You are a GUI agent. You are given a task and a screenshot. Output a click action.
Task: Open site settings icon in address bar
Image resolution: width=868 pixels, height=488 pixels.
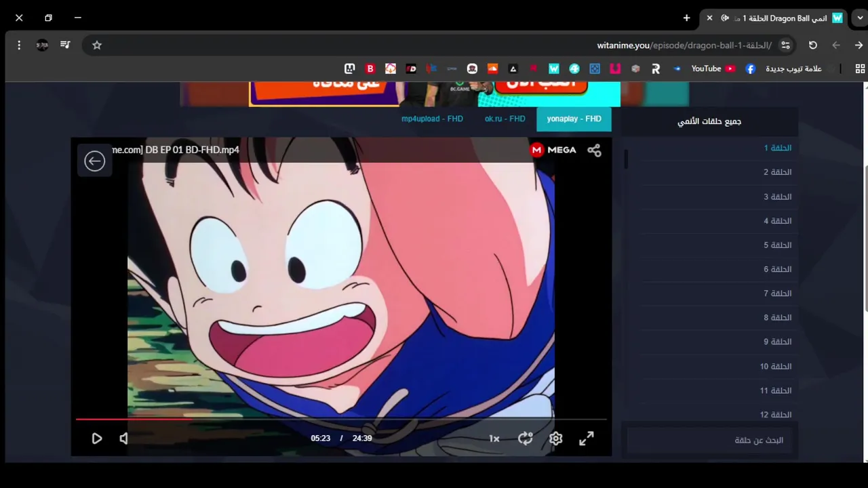(x=785, y=45)
